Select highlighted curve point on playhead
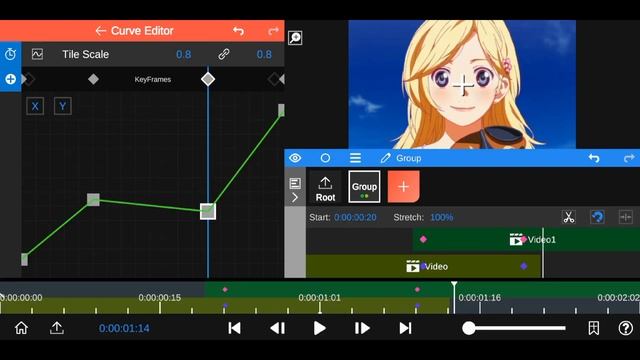640x360 pixels. click(x=208, y=211)
